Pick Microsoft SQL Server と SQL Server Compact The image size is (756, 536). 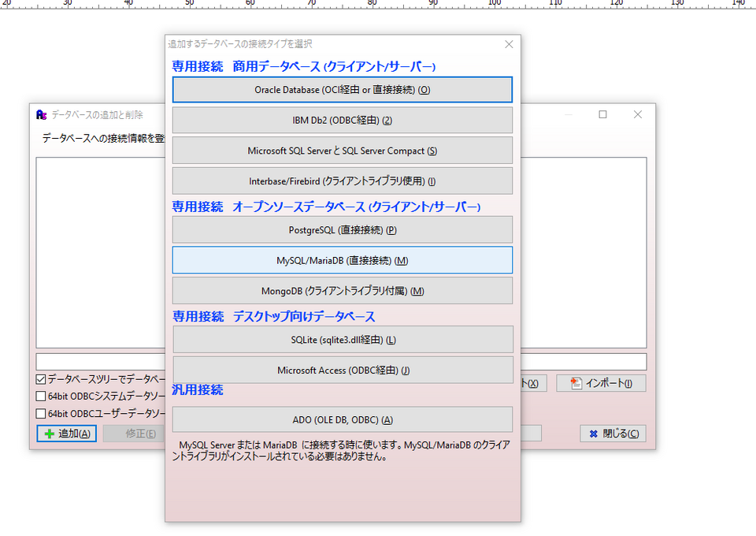[x=343, y=151]
